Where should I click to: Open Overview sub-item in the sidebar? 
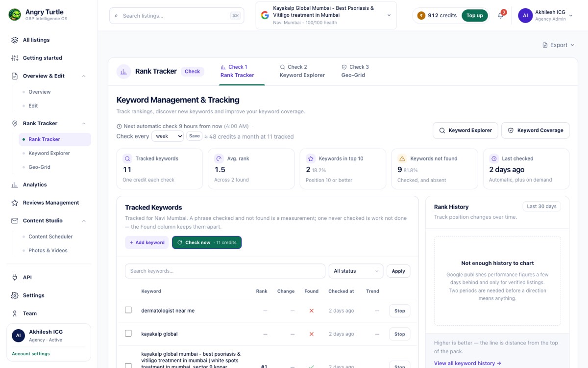pos(39,92)
